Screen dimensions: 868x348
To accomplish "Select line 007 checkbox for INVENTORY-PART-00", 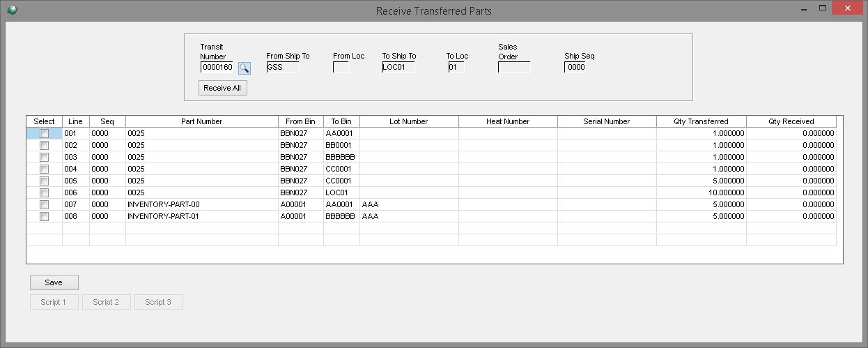I will point(44,204).
